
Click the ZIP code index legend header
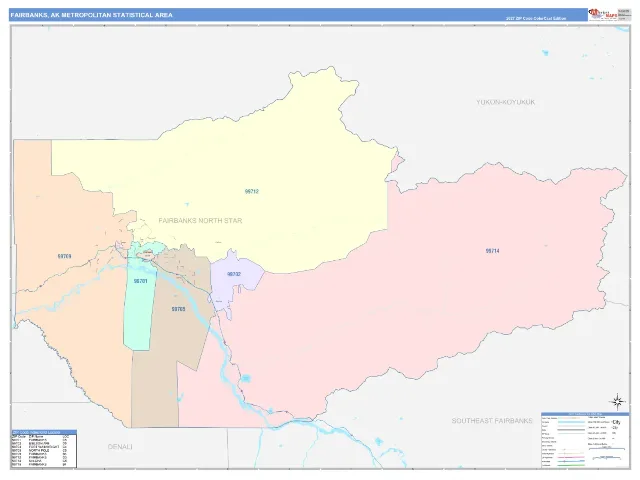[x=44, y=432]
